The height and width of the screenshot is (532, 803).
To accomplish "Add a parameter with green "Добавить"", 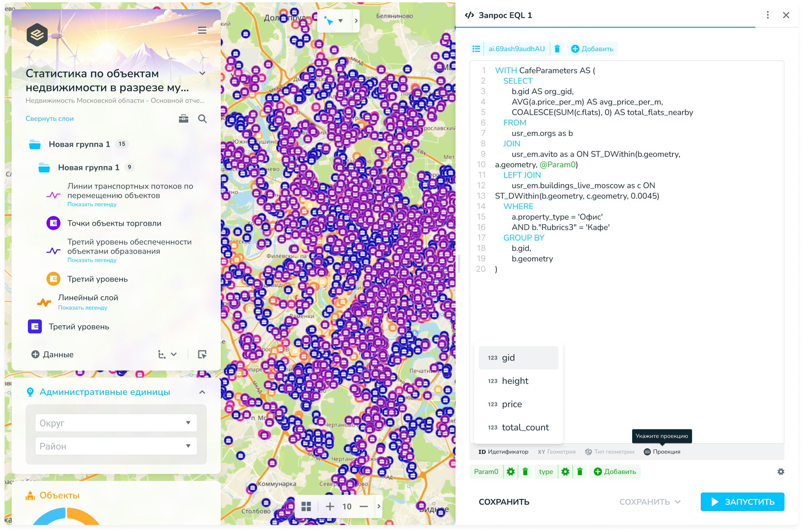I will [615, 472].
